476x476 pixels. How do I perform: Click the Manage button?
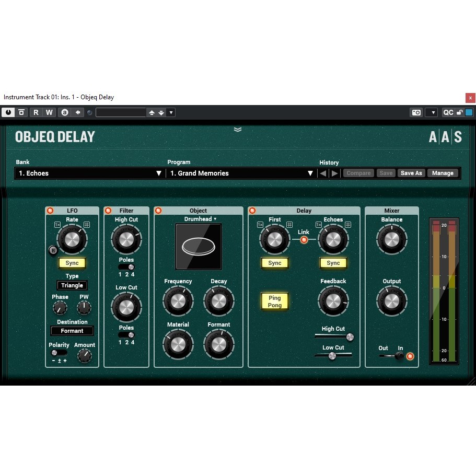pos(443,173)
